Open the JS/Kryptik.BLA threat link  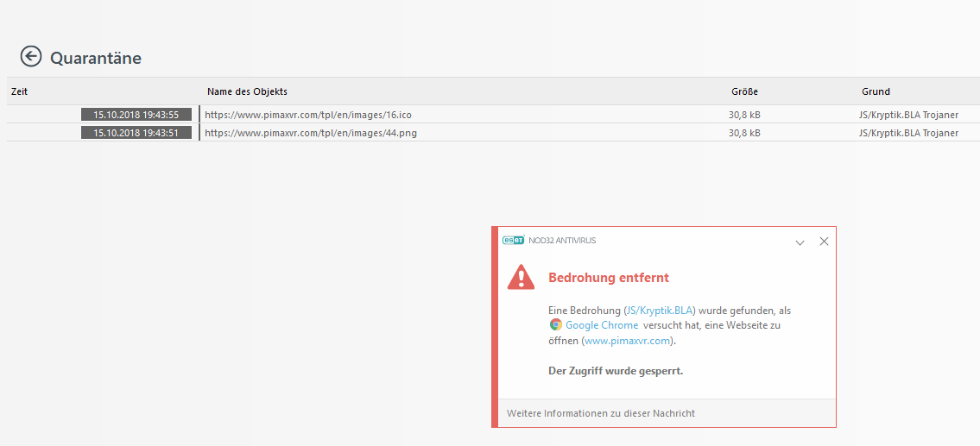click(x=660, y=310)
